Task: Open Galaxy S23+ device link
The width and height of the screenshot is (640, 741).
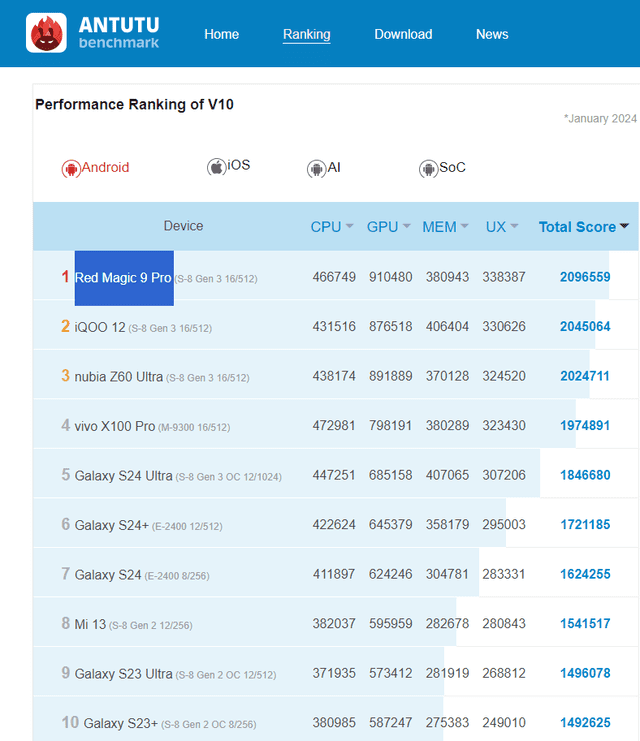Action: click(x=121, y=723)
